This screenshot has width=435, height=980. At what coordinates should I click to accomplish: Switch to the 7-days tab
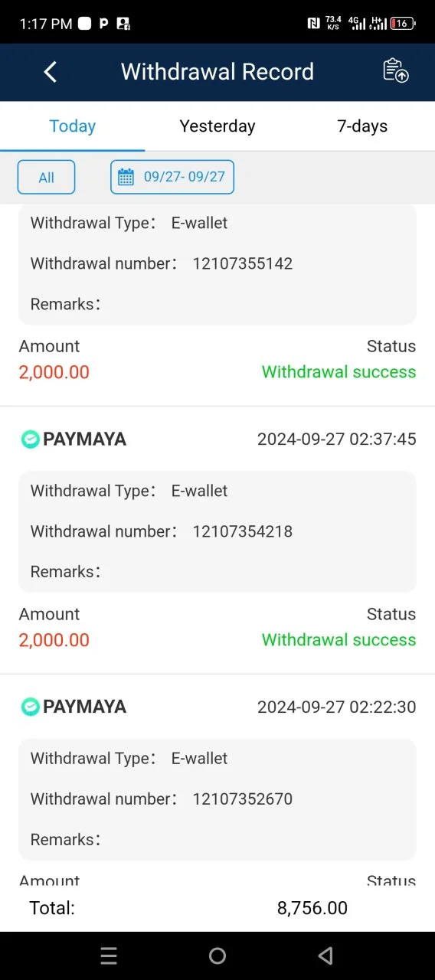[362, 126]
